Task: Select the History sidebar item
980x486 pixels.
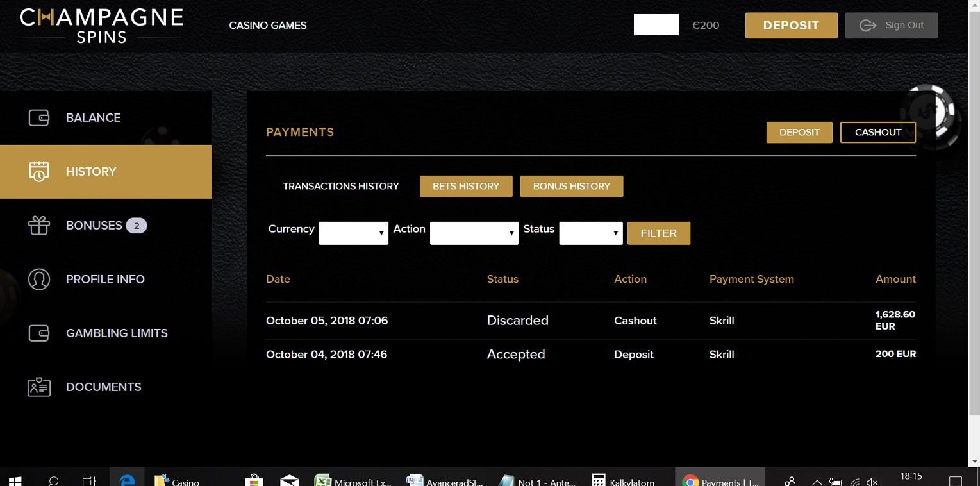Action: point(106,172)
